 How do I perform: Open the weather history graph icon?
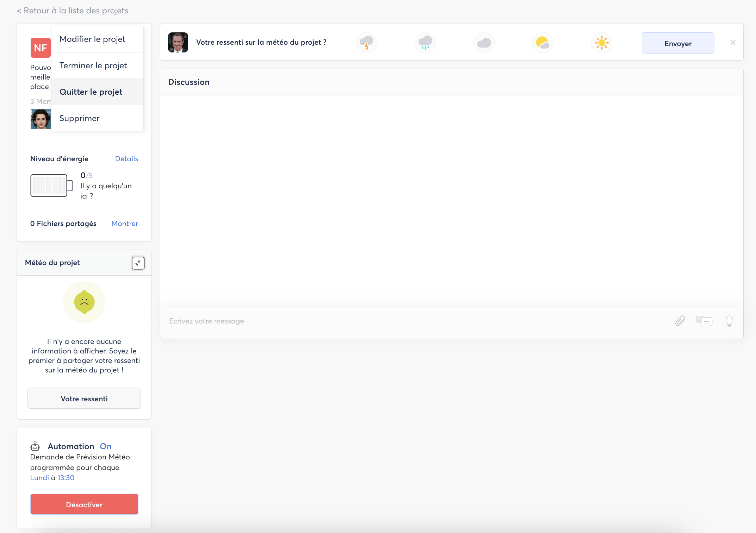(x=138, y=263)
